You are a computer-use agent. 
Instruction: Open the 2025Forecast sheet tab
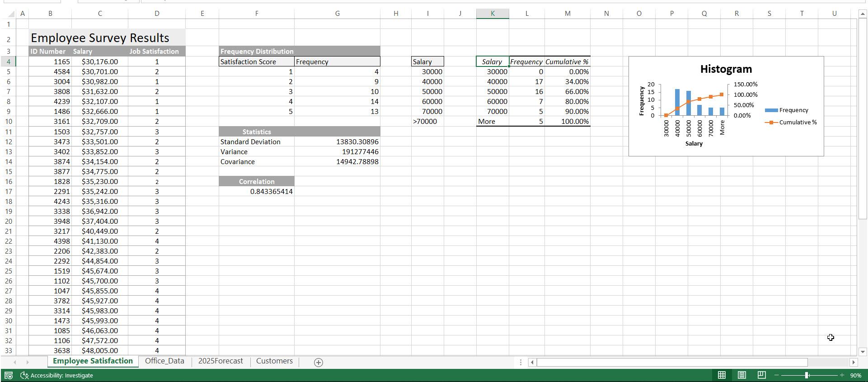click(221, 361)
